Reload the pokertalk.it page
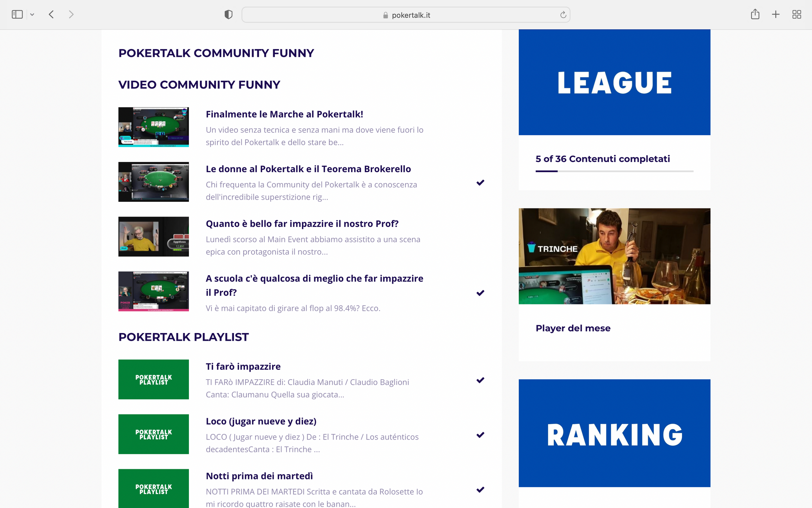This screenshot has height=508, width=812. 563,15
